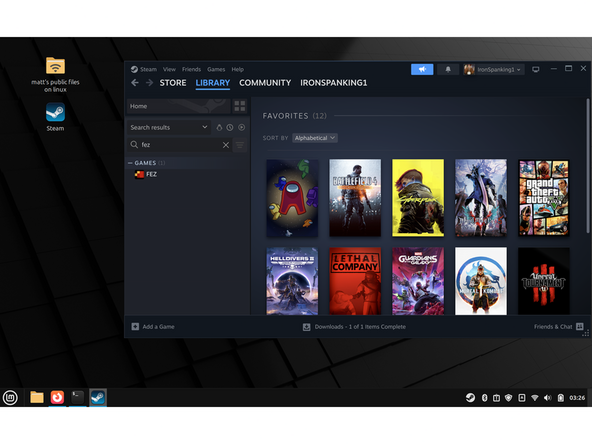Switch to Big Picture mode icon
The width and height of the screenshot is (592, 444).
535,69
